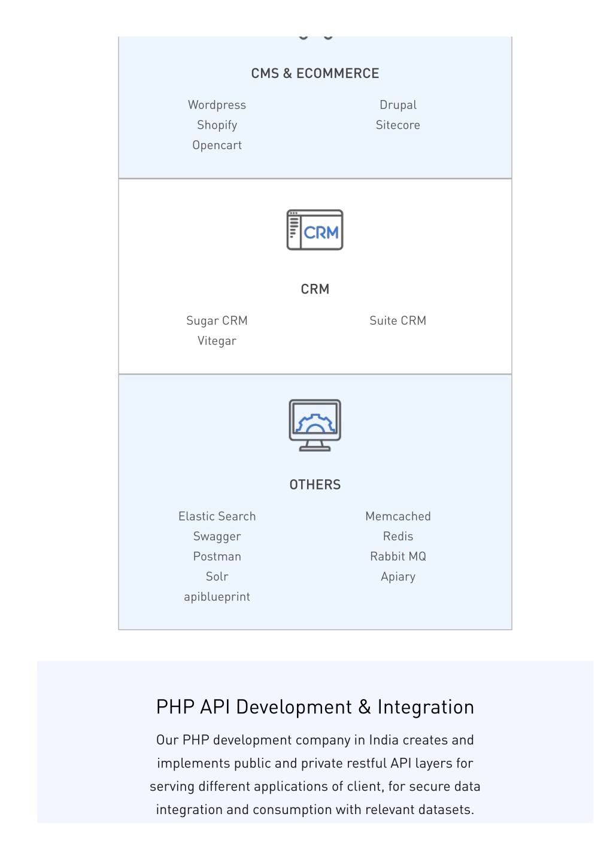
Task: Click the Apiary entry
Action: (398, 577)
